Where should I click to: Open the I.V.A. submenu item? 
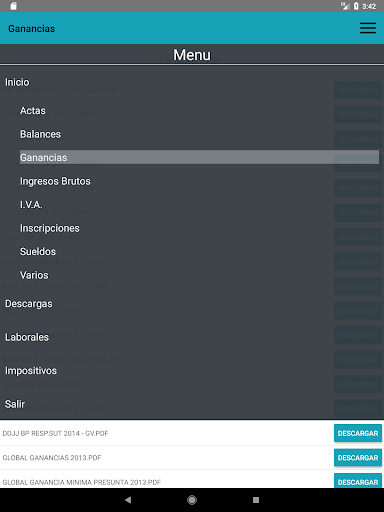pyautogui.click(x=31, y=204)
